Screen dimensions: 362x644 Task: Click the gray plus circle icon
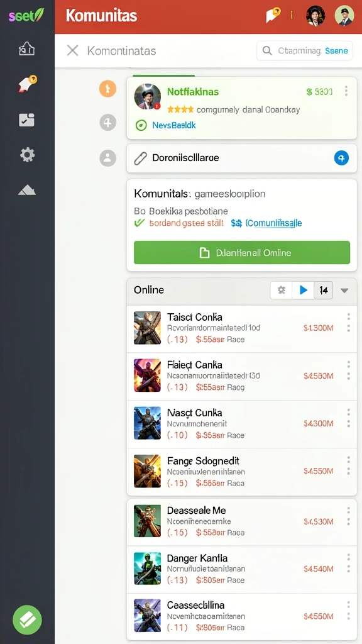[x=107, y=123]
